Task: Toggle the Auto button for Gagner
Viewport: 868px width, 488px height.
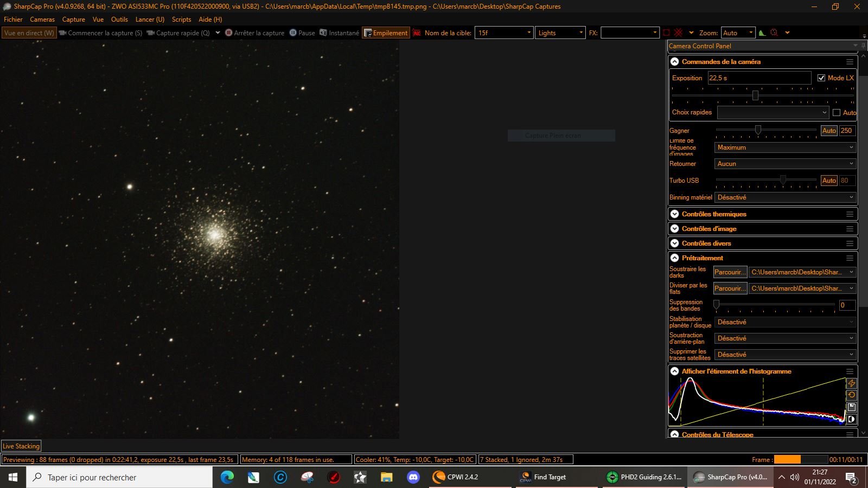Action: [x=829, y=131]
